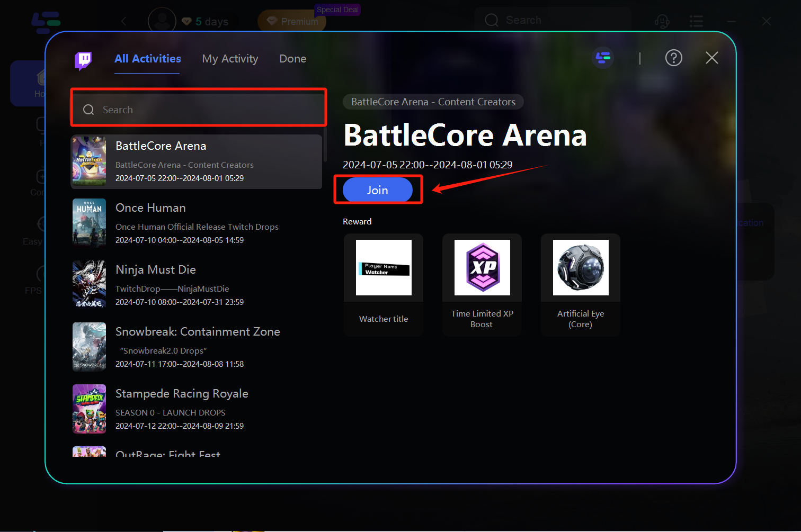The width and height of the screenshot is (801, 532).
Task: Open customer support headset icon
Action: point(662,21)
